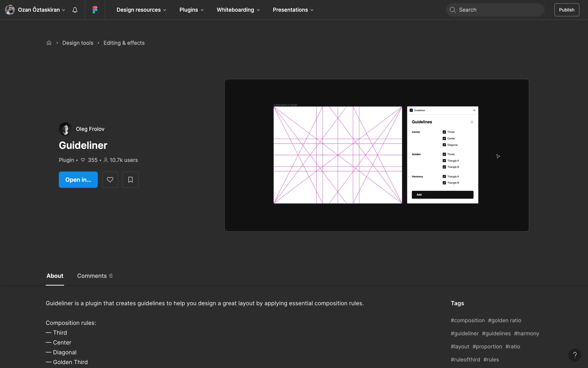Like the plugin with the heart button

tap(110, 180)
